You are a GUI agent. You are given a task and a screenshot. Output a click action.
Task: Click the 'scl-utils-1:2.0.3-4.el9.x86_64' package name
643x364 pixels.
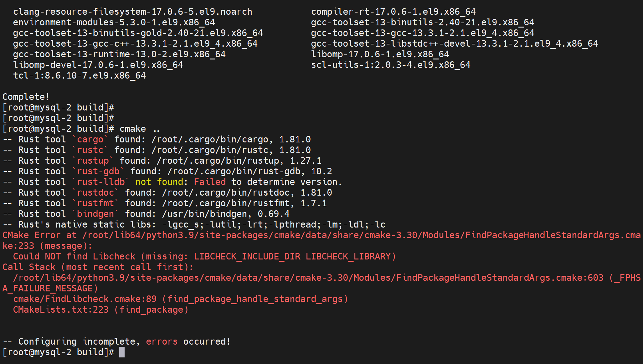point(391,65)
